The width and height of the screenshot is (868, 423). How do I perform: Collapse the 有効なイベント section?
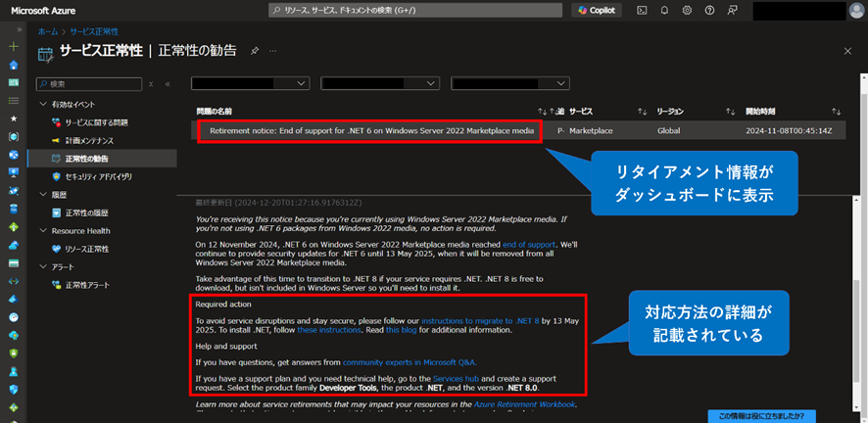point(44,104)
